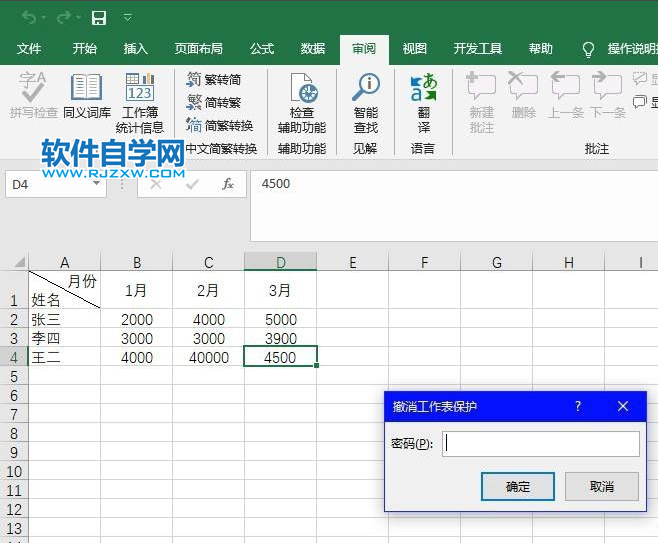Open 智能查找 smart lookup
Screen dimensions: 658x543
(366, 103)
